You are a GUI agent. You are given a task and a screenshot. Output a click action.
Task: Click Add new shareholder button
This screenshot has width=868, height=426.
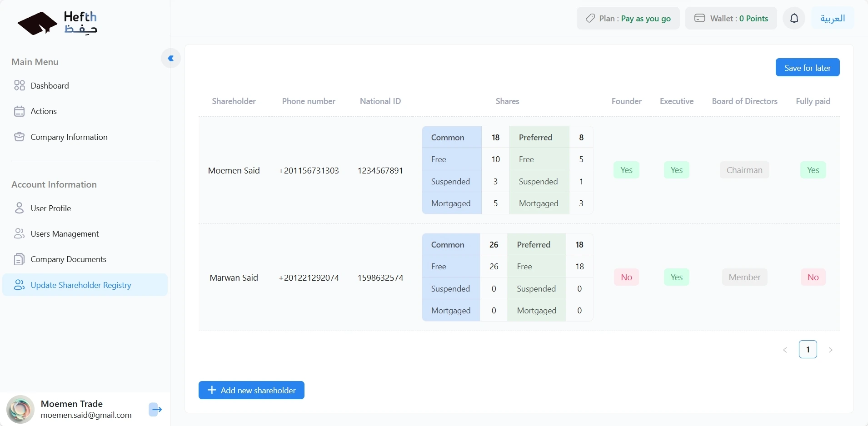click(x=251, y=390)
